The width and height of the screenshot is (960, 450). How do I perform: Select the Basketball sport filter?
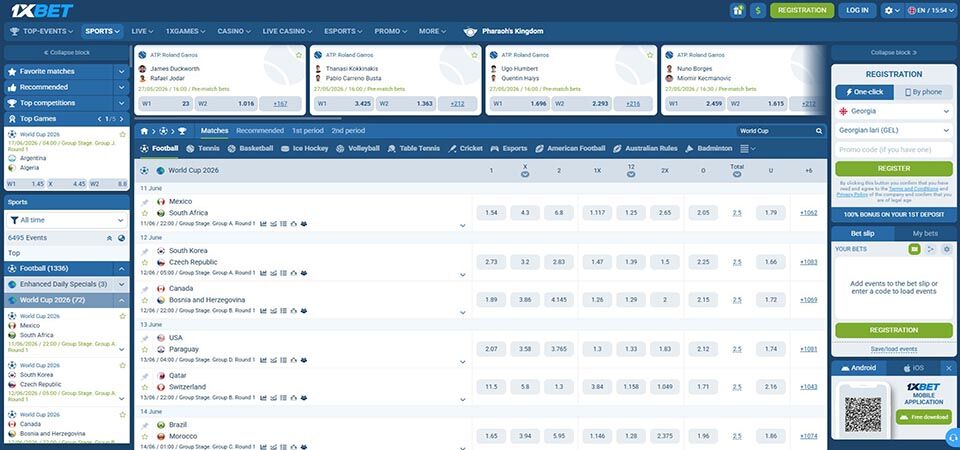click(x=250, y=149)
